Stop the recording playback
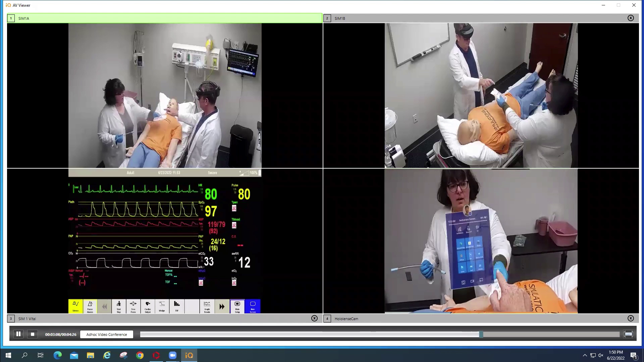The width and height of the screenshot is (644, 362). [33, 334]
